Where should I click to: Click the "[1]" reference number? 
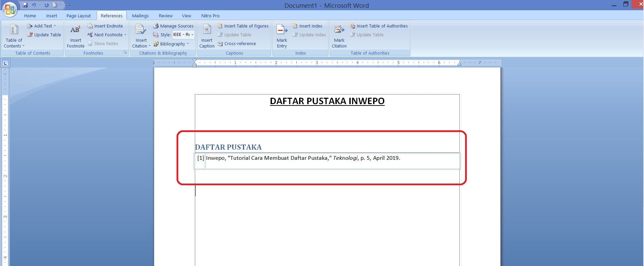click(x=201, y=158)
